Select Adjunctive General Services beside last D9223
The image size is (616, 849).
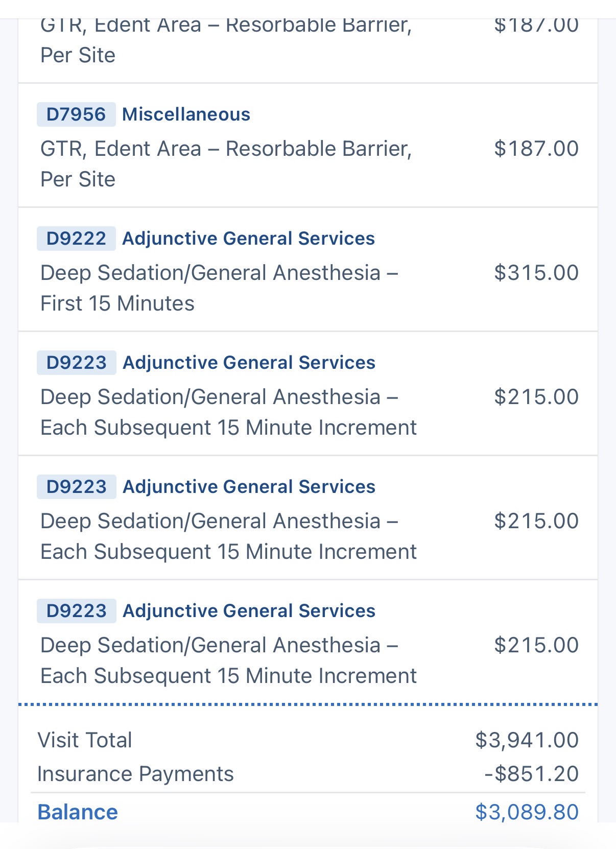(249, 611)
